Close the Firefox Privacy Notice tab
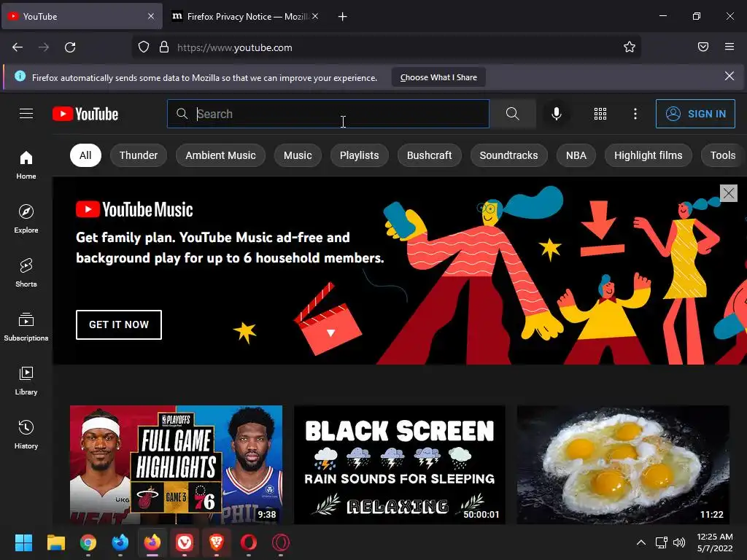The width and height of the screenshot is (747, 560). [315, 16]
